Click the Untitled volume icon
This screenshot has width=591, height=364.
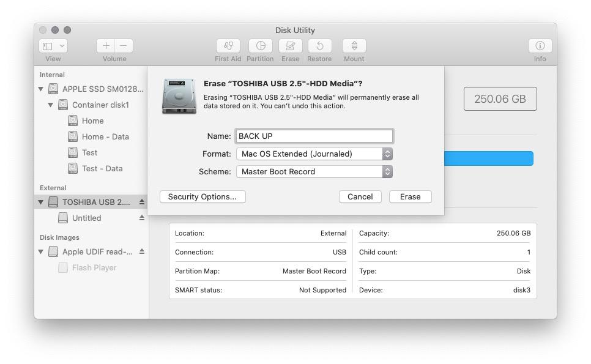(63, 218)
